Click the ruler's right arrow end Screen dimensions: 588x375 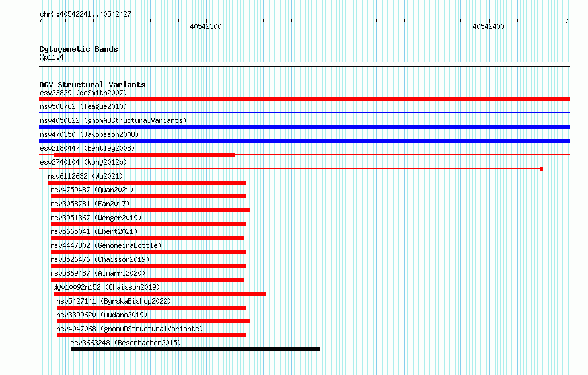(x=568, y=21)
